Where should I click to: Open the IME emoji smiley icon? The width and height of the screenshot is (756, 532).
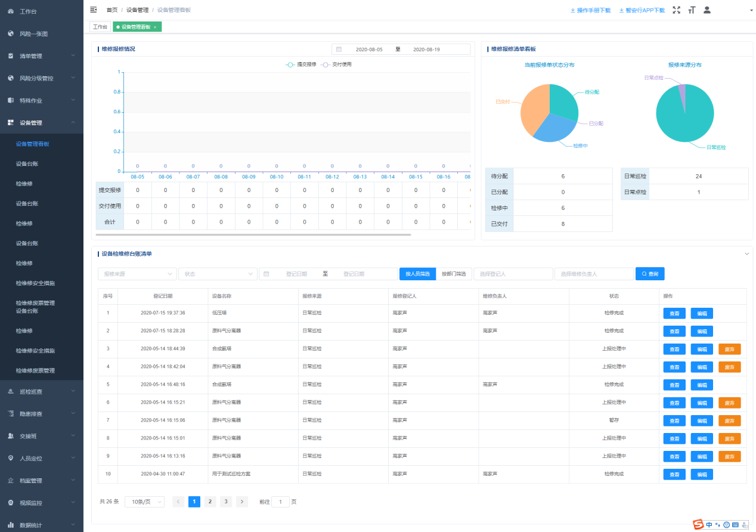[x=726, y=525]
